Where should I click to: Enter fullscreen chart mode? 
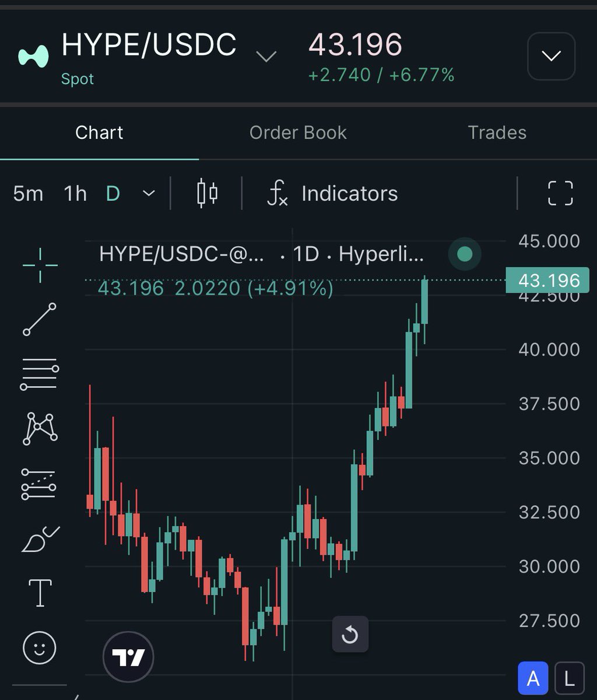click(560, 193)
